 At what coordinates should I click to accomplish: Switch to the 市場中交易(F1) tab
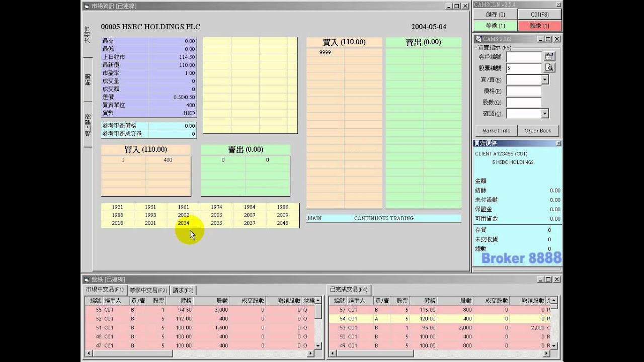pyautogui.click(x=105, y=290)
